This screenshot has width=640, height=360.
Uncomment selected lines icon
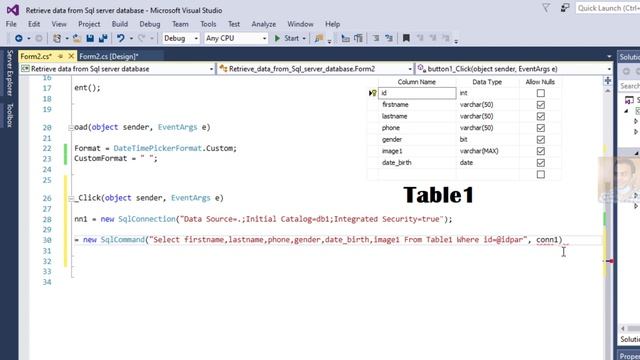[x=389, y=38]
